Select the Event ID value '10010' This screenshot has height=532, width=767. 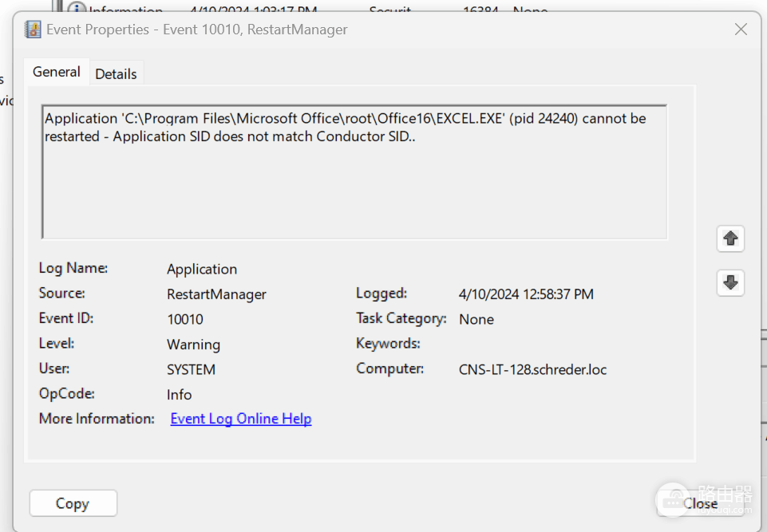click(x=185, y=319)
